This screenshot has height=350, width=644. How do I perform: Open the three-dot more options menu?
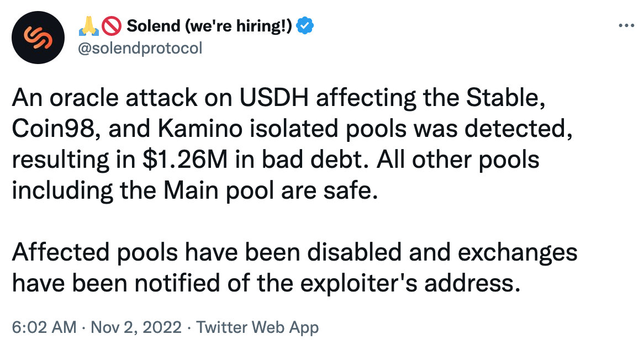[x=626, y=26]
